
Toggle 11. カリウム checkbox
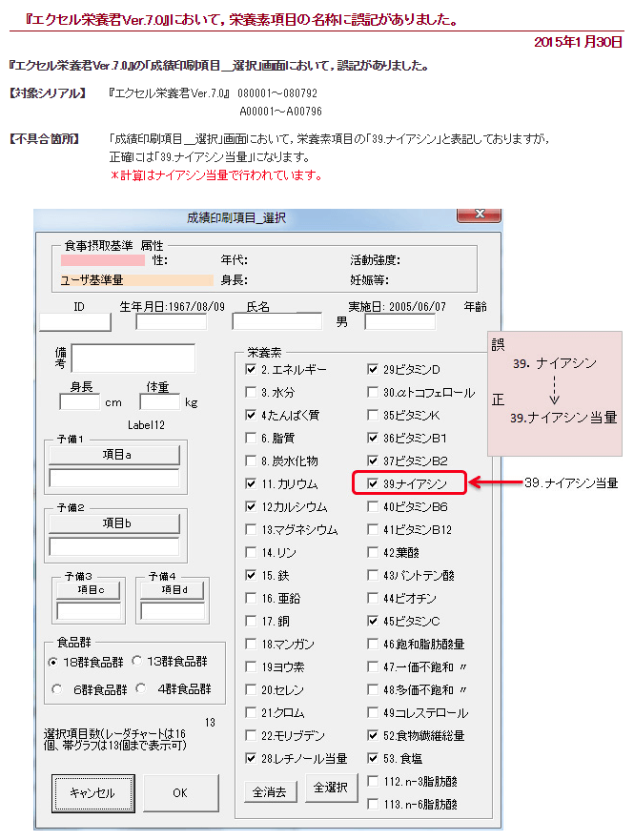pos(250,483)
